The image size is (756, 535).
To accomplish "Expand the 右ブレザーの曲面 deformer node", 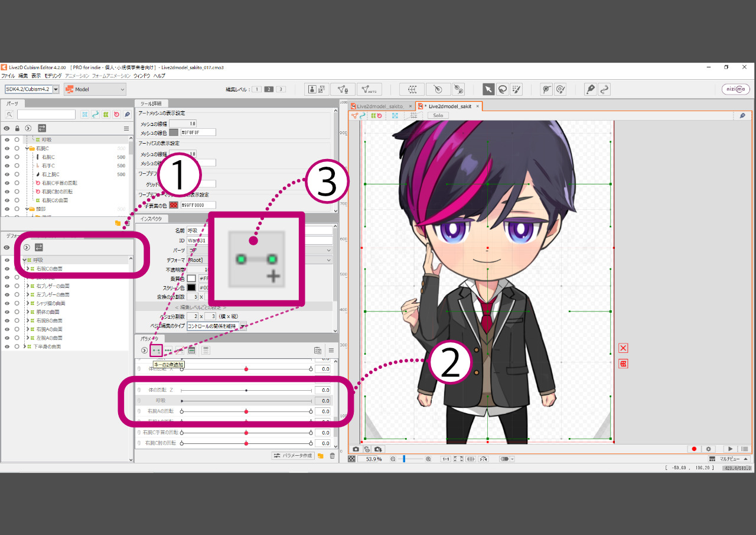I will (x=28, y=286).
